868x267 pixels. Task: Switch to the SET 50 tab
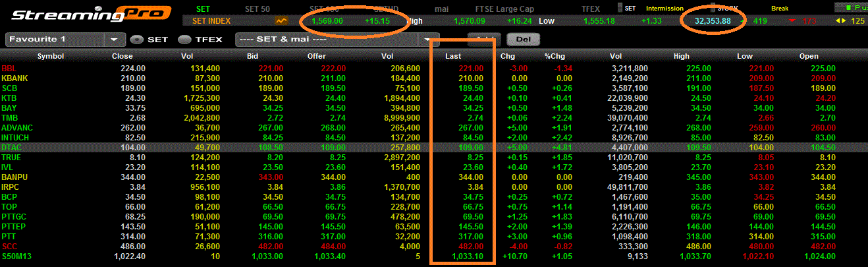257,8
